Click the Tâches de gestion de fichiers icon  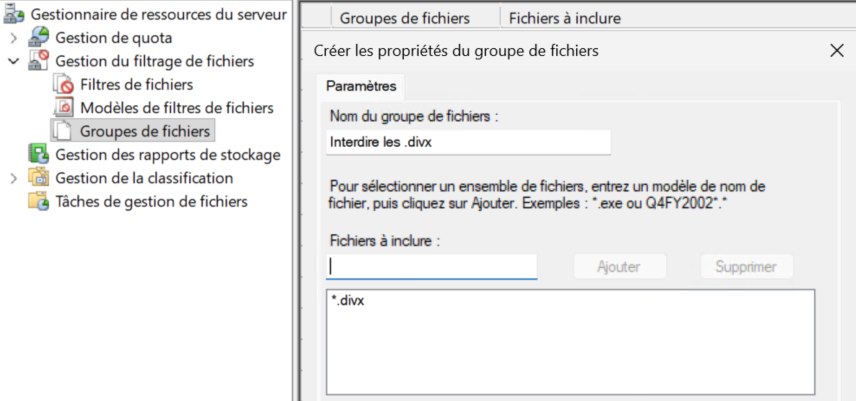(39, 201)
